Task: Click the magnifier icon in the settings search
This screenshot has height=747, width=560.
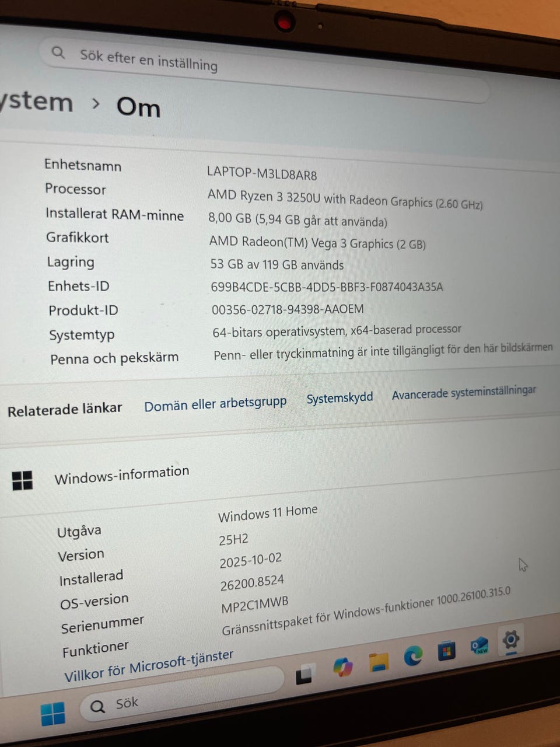Action: pos(58,53)
